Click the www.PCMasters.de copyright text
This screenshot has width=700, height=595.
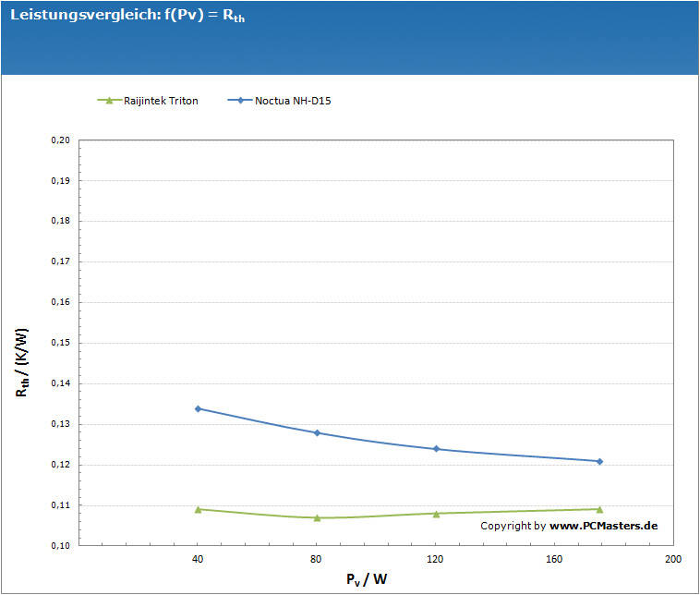point(603,526)
